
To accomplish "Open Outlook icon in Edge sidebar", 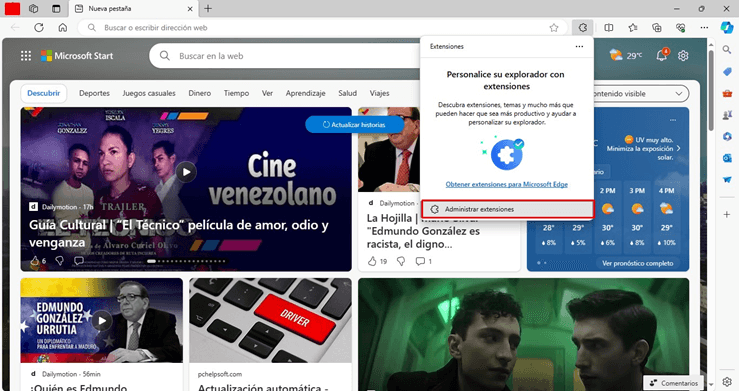I will point(727,158).
